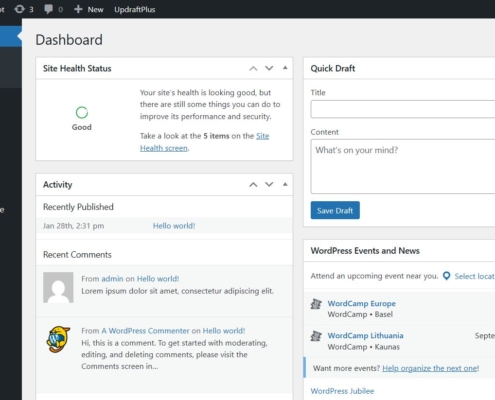Screen dimensions: 495x400
Task: Click the WordPress Events and News heading
Action: pos(365,251)
